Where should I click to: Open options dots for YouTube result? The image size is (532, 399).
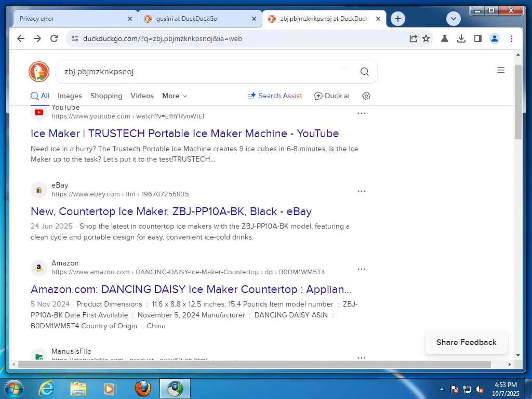tap(362, 113)
